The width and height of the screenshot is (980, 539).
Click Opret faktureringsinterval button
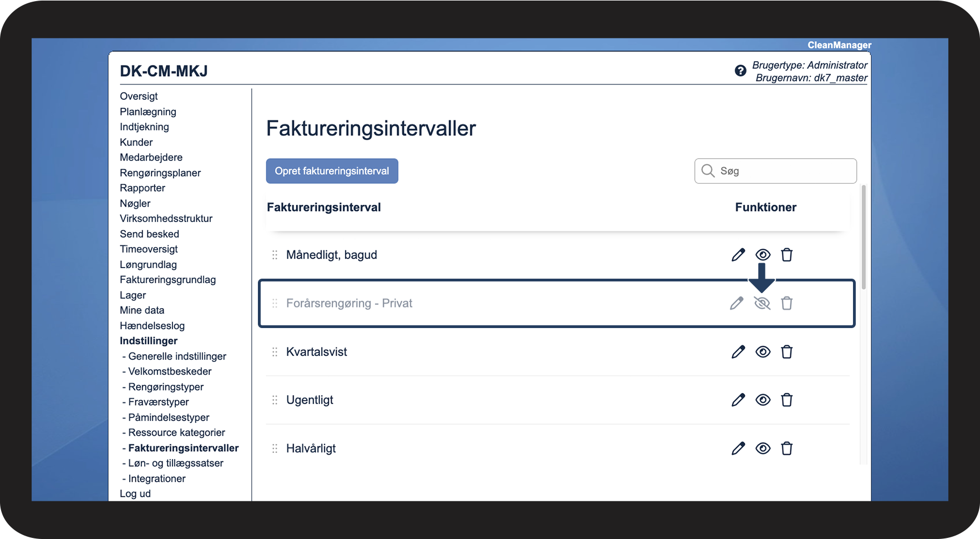click(332, 171)
